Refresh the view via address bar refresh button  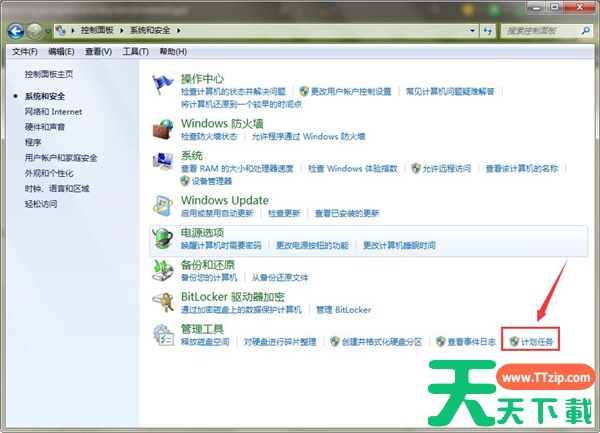point(489,31)
